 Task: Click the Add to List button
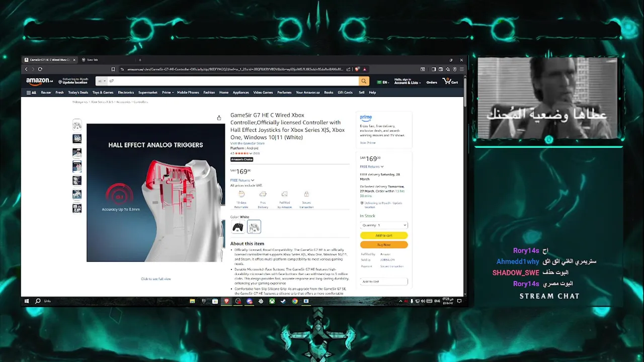[384, 282]
